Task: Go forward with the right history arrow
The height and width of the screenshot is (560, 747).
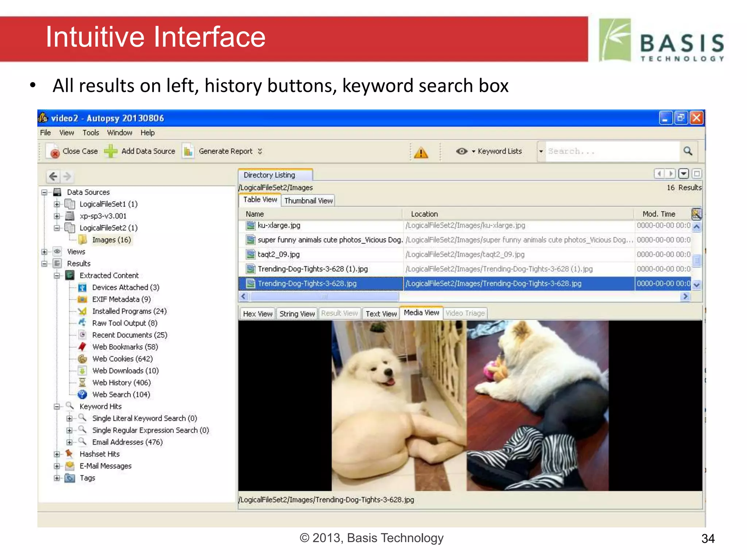Action: tap(67, 176)
